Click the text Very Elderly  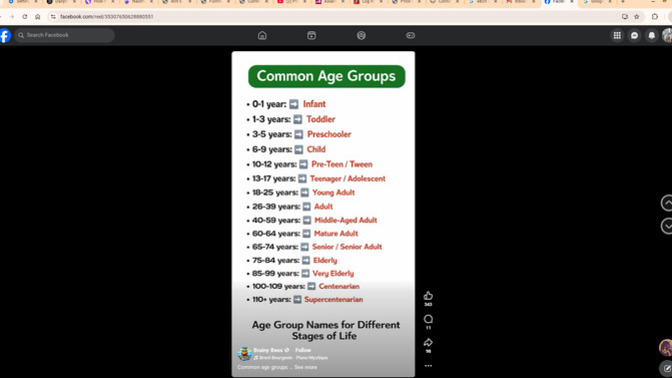[x=333, y=273]
